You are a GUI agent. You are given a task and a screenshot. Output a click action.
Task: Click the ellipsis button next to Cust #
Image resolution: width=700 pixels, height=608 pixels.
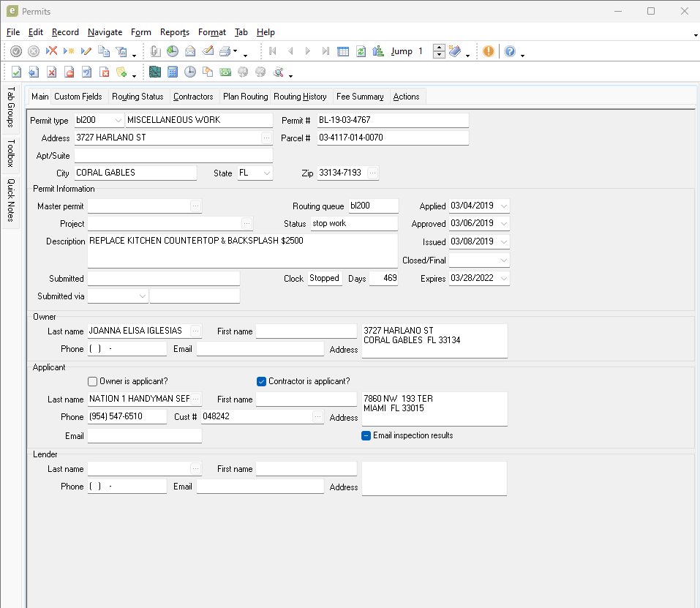tap(317, 416)
